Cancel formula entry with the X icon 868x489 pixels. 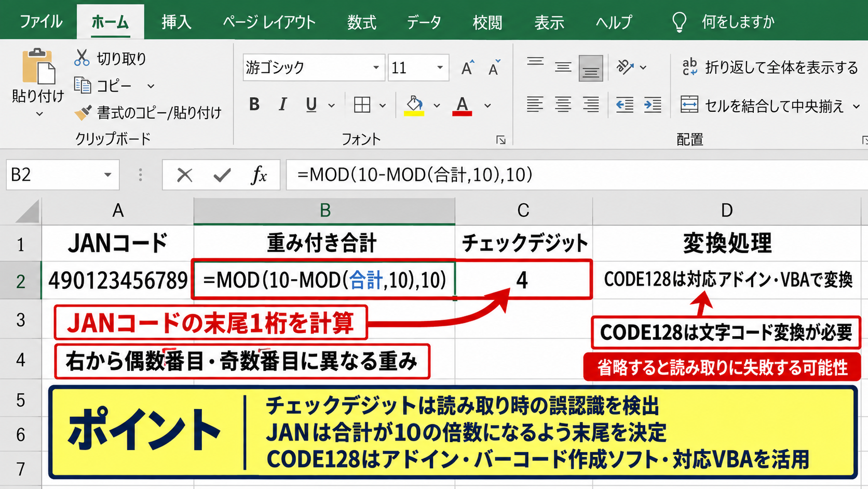tap(184, 175)
